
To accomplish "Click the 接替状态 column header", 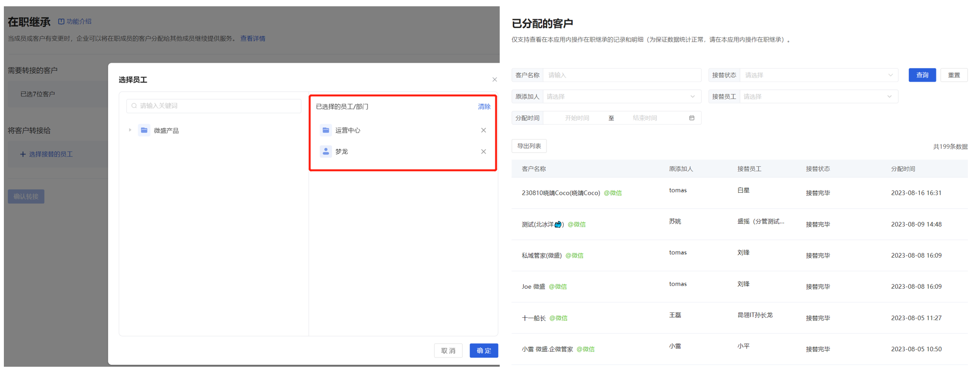I will click(x=818, y=169).
